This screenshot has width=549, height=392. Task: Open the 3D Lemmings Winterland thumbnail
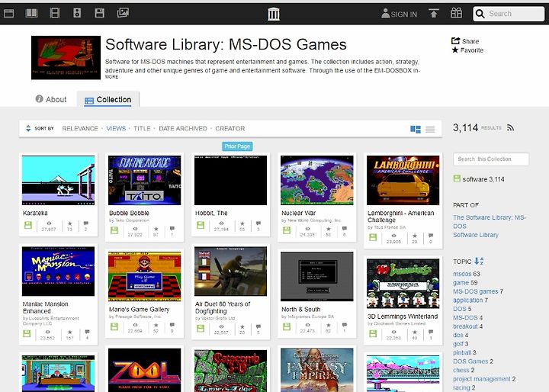point(403,284)
